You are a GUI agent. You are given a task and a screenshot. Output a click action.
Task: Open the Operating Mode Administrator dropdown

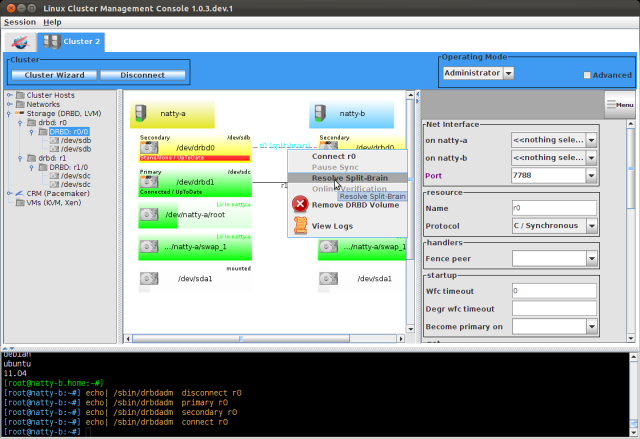(508, 73)
